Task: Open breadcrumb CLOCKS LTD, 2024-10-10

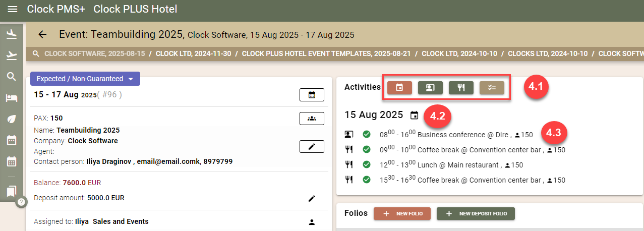Action: click(x=547, y=53)
